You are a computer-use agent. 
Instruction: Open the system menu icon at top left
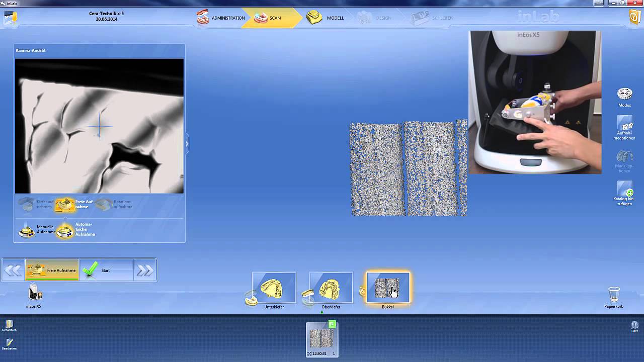(10, 18)
